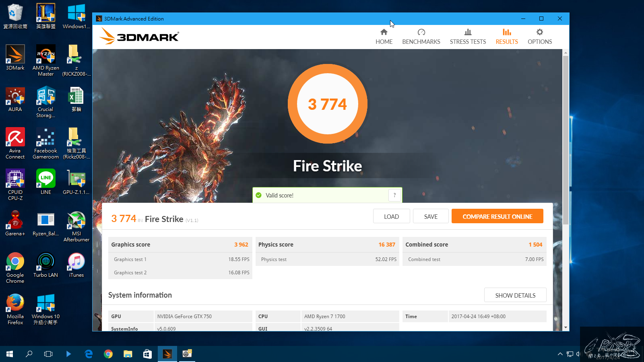The image size is (644, 362).
Task: Select the Google Chrome desktop icon
Action: [x=15, y=268]
